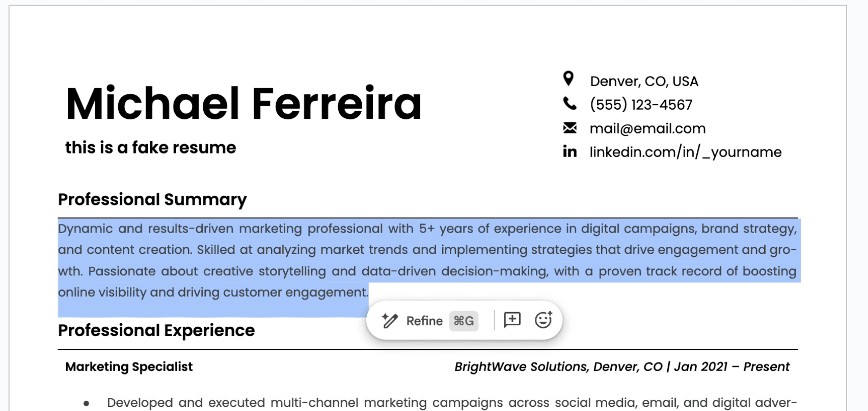Click the LinkedIn "in" icon
The width and height of the screenshot is (868, 411).
tap(569, 151)
